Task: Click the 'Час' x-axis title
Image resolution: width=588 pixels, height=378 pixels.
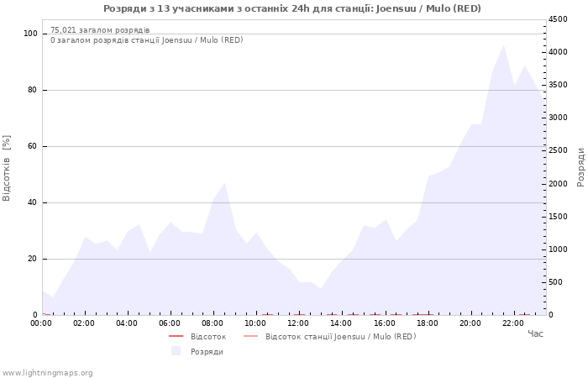Action: [535, 333]
